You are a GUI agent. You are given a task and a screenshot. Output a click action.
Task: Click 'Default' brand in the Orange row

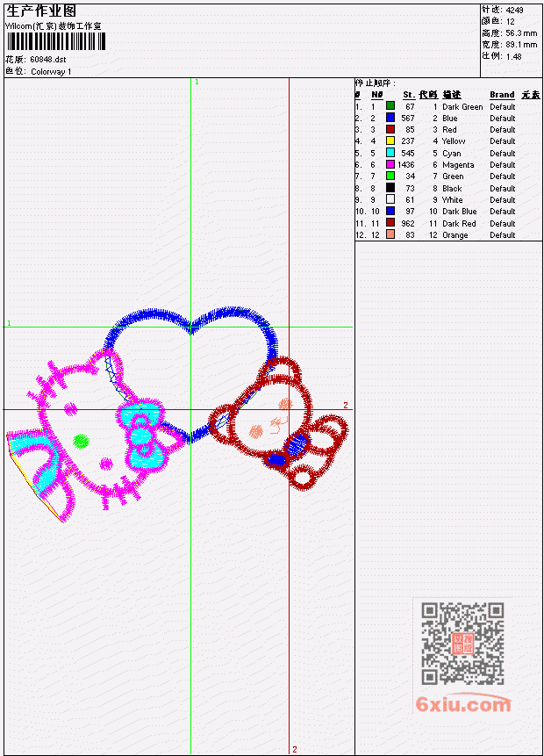pos(503,235)
